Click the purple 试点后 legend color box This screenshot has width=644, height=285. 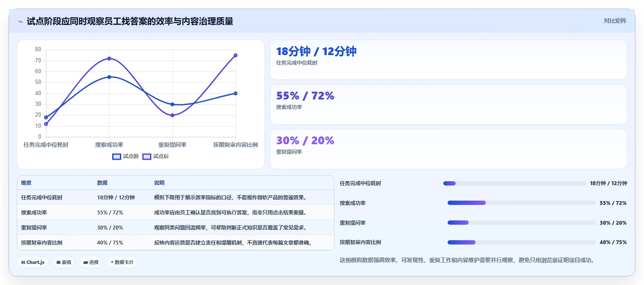tap(147, 156)
